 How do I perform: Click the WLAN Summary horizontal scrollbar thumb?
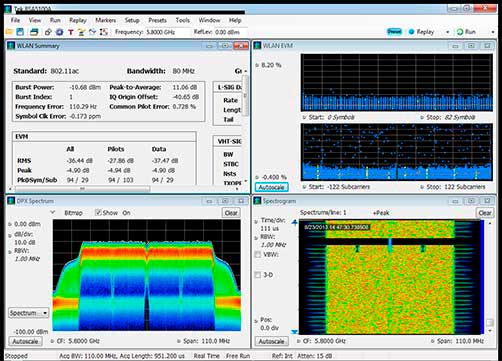pyautogui.click(x=82, y=189)
